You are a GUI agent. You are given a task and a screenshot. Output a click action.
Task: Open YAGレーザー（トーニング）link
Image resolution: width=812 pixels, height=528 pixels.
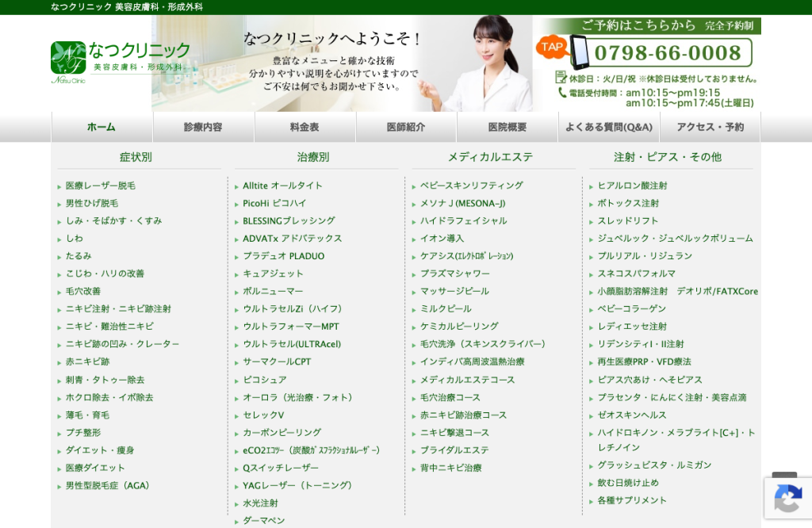[298, 485]
